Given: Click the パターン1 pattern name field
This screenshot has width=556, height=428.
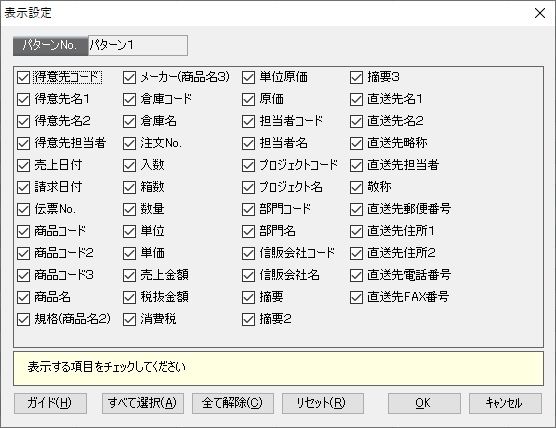Looking at the screenshot, I should point(138,45).
